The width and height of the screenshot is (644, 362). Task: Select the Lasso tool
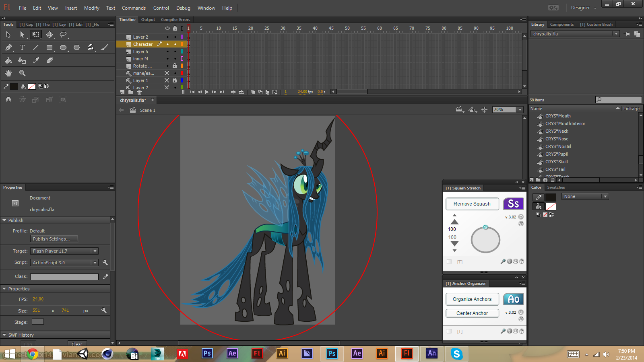(63, 35)
